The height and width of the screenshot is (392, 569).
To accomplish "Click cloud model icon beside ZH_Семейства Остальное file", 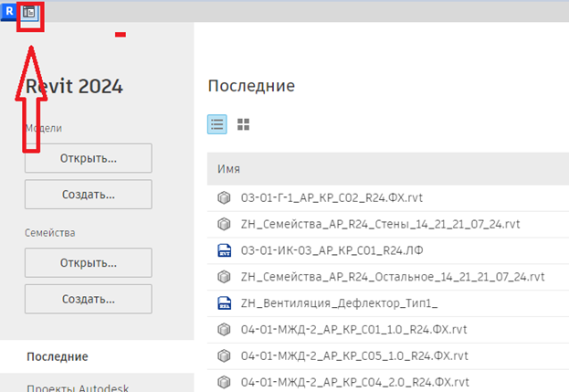I will [x=224, y=277].
